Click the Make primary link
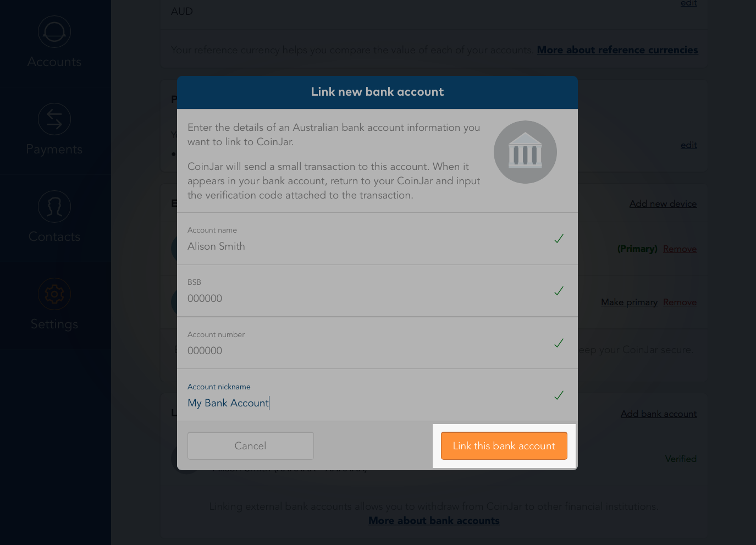This screenshot has height=545, width=756. pos(629,302)
